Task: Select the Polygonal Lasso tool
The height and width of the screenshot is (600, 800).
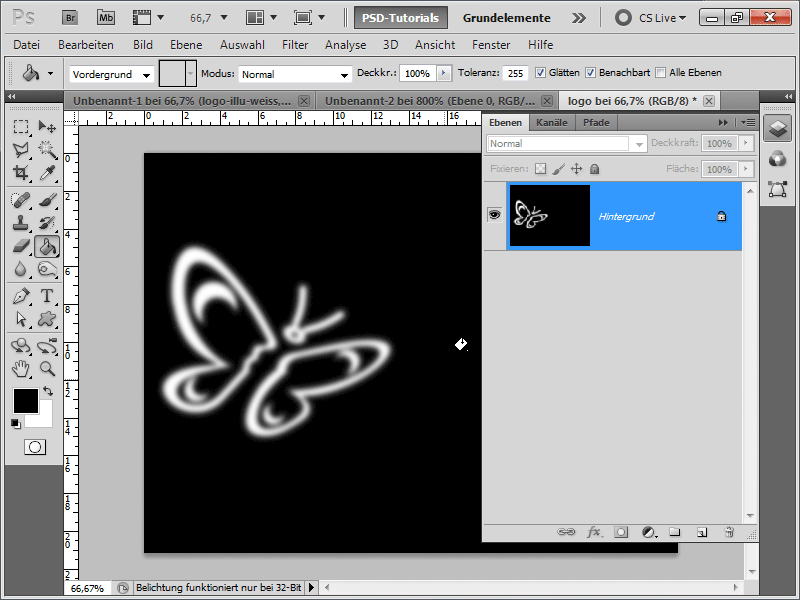Action: (x=21, y=149)
